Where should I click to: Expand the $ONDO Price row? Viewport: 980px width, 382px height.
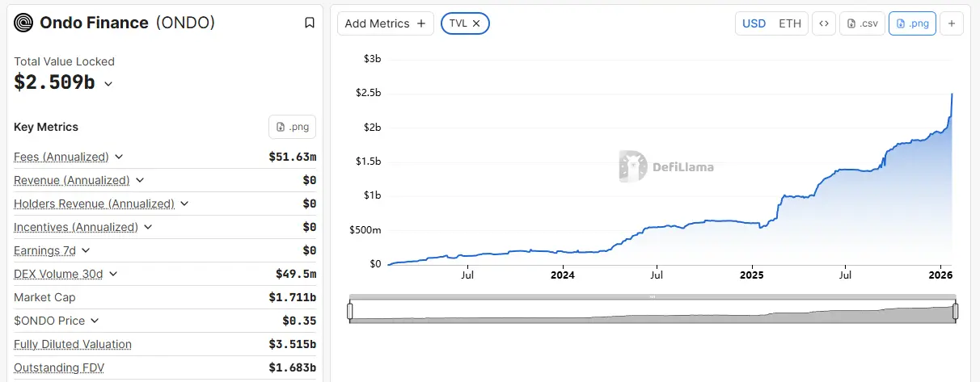click(x=95, y=321)
